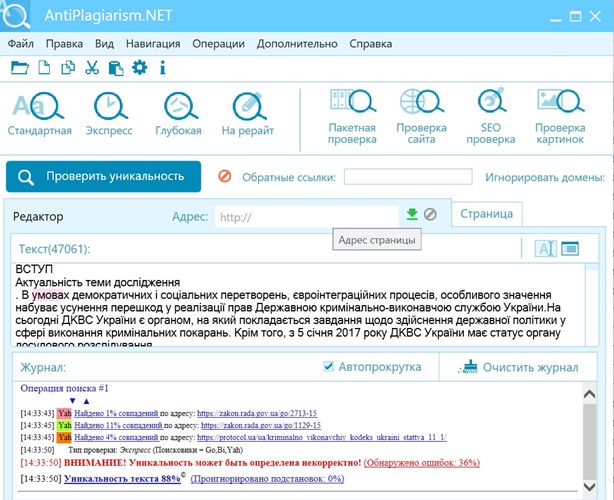Open the Правка menu
Image resolution: width=614 pixels, height=500 pixels.
coord(64,43)
